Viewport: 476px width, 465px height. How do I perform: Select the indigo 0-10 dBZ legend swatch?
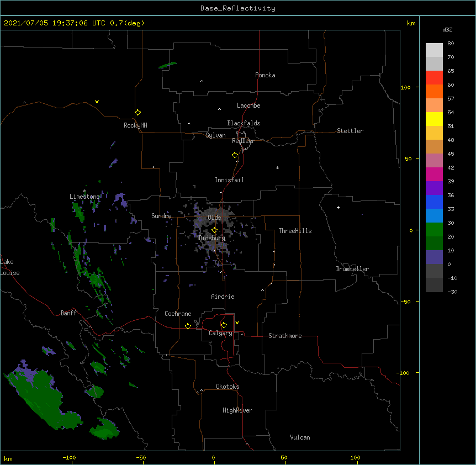434,257
